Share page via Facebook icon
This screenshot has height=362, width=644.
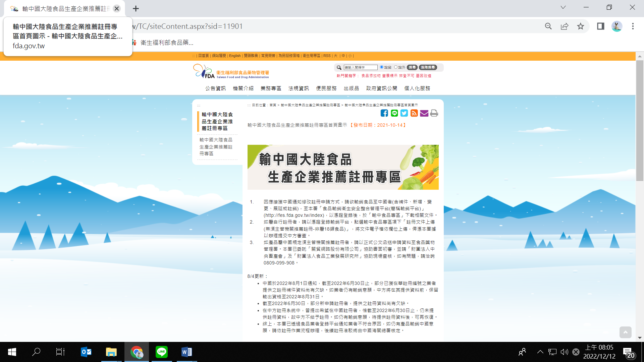tap(384, 113)
